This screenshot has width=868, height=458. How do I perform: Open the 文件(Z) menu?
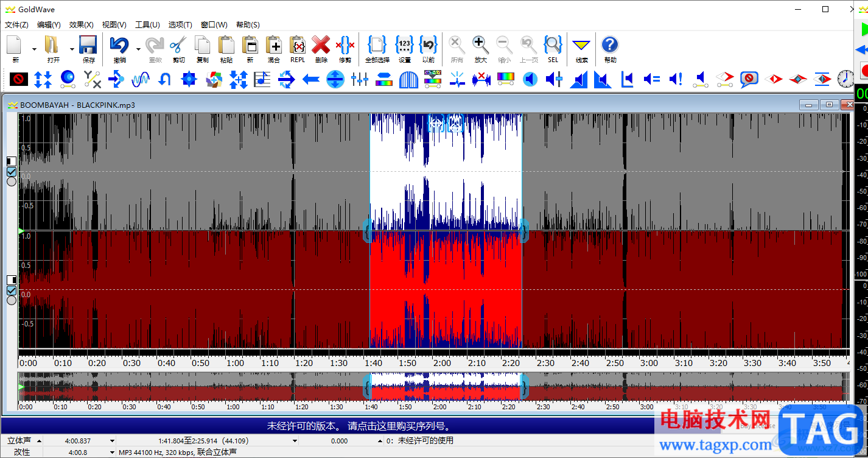pos(16,25)
